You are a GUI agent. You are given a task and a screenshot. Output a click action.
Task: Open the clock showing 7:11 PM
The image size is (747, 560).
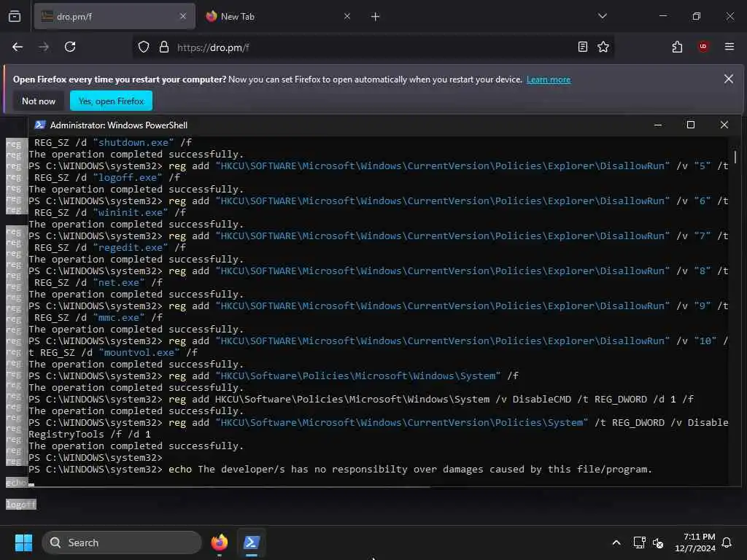[x=695, y=542]
